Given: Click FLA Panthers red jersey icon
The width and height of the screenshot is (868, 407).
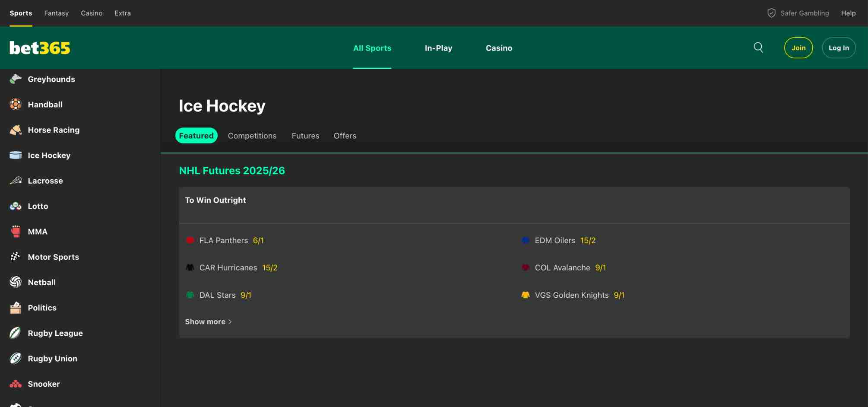Looking at the screenshot, I should [x=190, y=240].
